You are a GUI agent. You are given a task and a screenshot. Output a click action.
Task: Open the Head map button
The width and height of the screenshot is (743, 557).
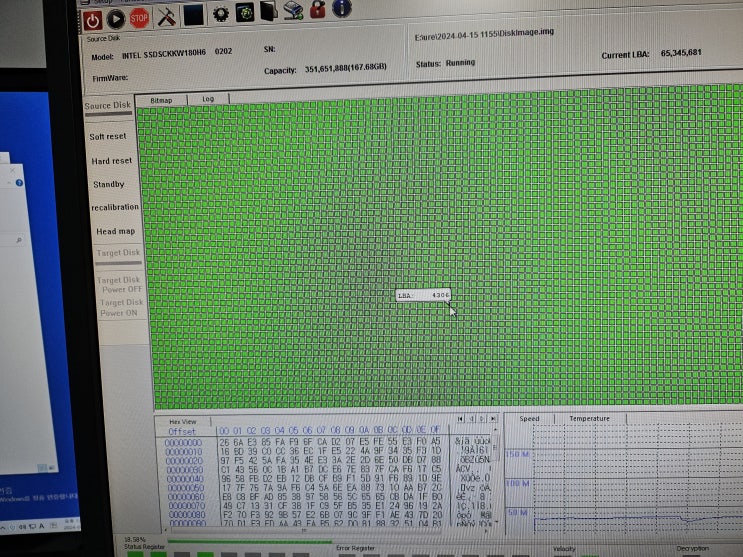tap(116, 231)
